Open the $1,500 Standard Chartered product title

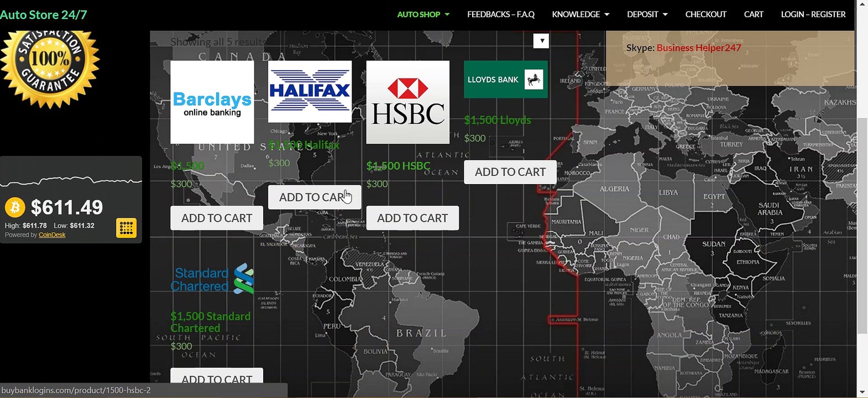(211, 322)
